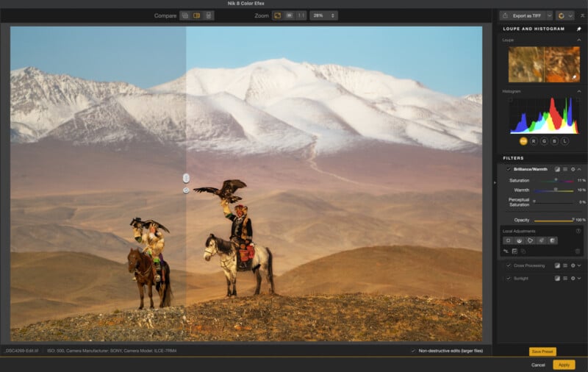The image size is (588, 372).
Task: Select the split-view compare mode icon
Action: [197, 15]
